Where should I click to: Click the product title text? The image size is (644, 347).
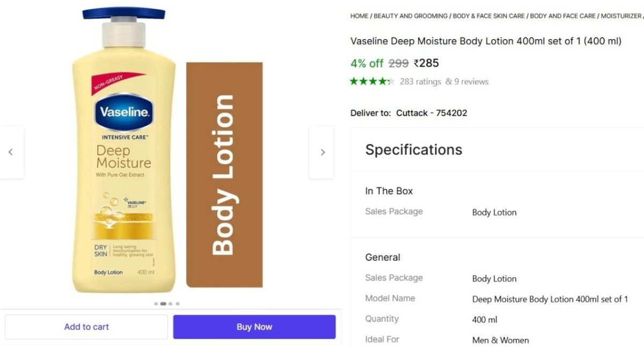[485, 41]
